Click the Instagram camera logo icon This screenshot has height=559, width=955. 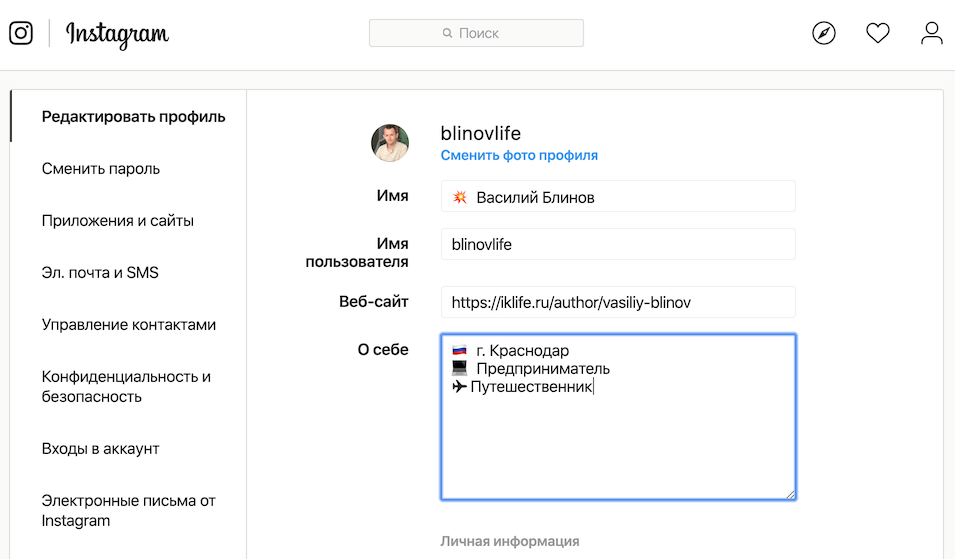[x=21, y=33]
